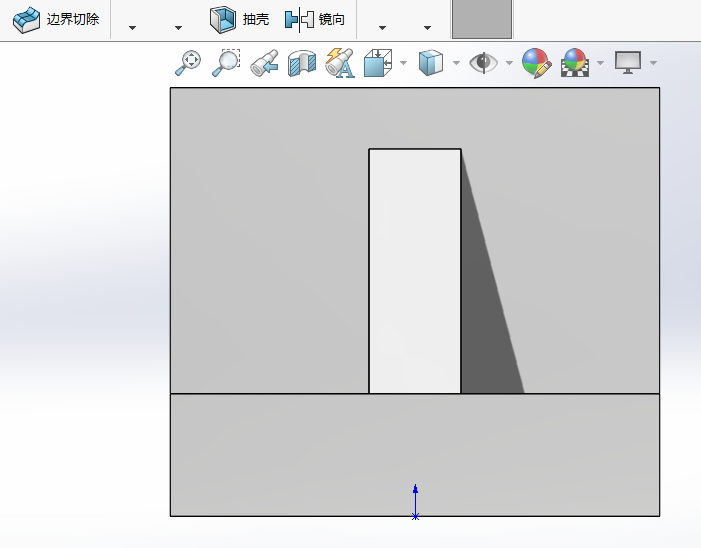Click the 抽壳 (Shell) button
This screenshot has height=548, width=701.
(239, 19)
